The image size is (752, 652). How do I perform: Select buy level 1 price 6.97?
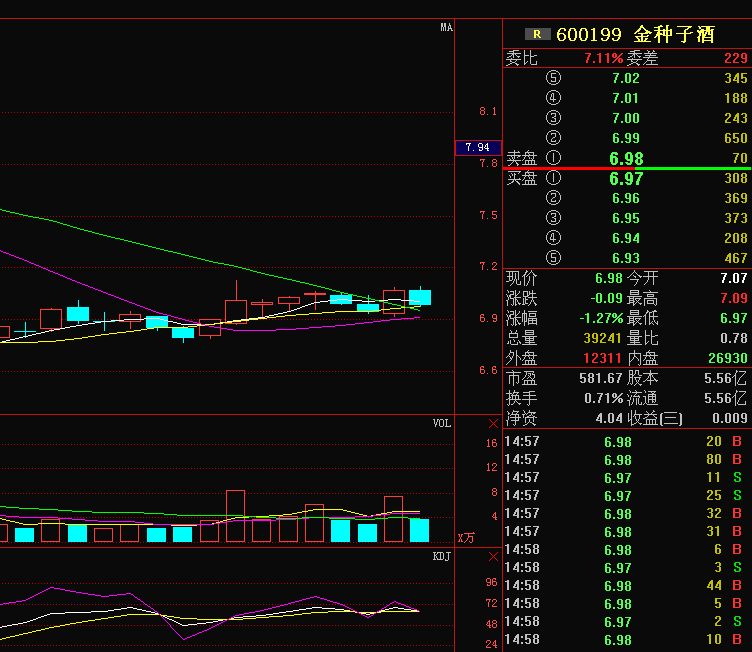tap(626, 179)
